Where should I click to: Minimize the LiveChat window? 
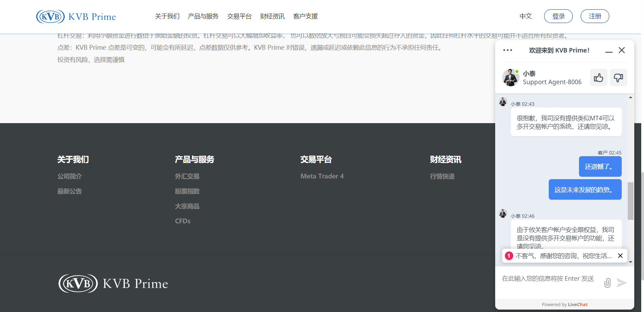609,50
